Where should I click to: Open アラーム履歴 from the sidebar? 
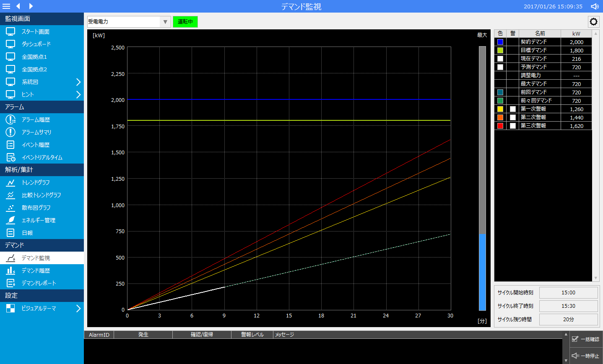(36, 120)
